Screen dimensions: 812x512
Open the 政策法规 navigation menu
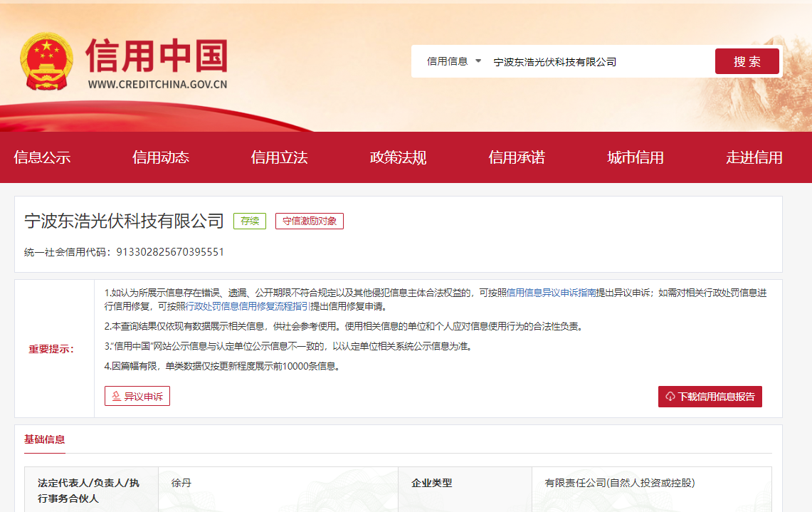point(398,157)
